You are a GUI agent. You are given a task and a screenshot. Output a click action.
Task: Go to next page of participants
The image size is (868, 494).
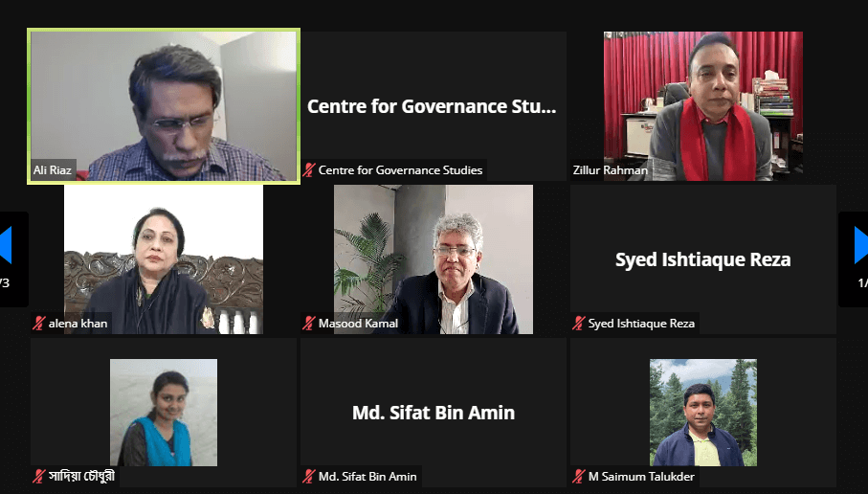point(859,245)
